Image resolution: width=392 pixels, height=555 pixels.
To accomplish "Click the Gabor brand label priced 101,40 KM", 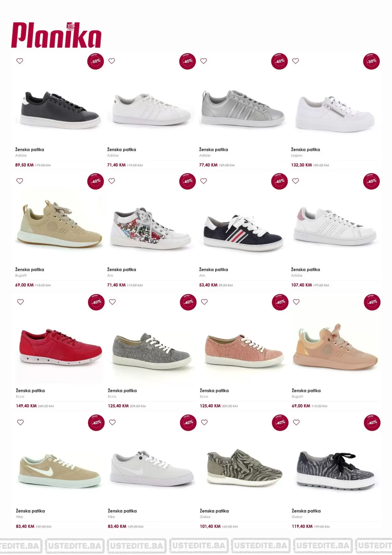I will (x=205, y=517).
